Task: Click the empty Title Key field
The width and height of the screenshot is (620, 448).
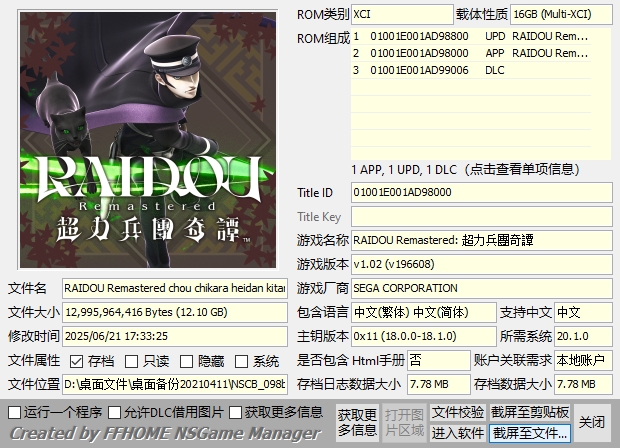Action: (x=482, y=217)
